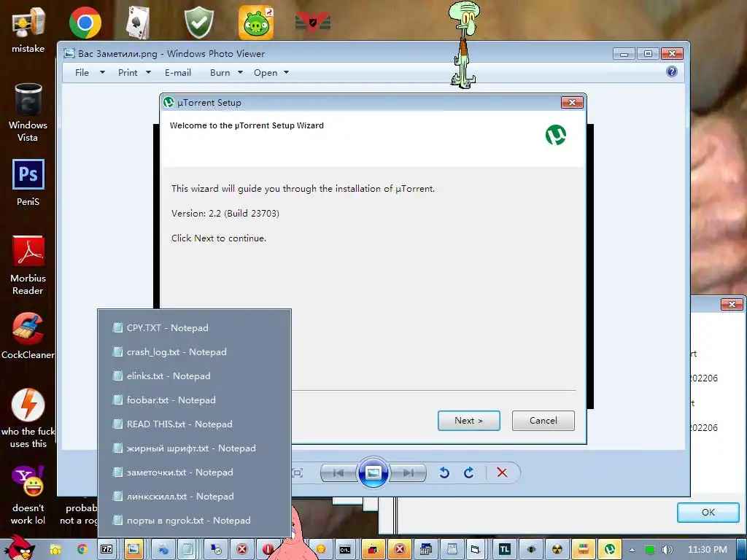Expand the dropdown arrow next to Print
The image size is (747, 560).
tap(148, 72)
